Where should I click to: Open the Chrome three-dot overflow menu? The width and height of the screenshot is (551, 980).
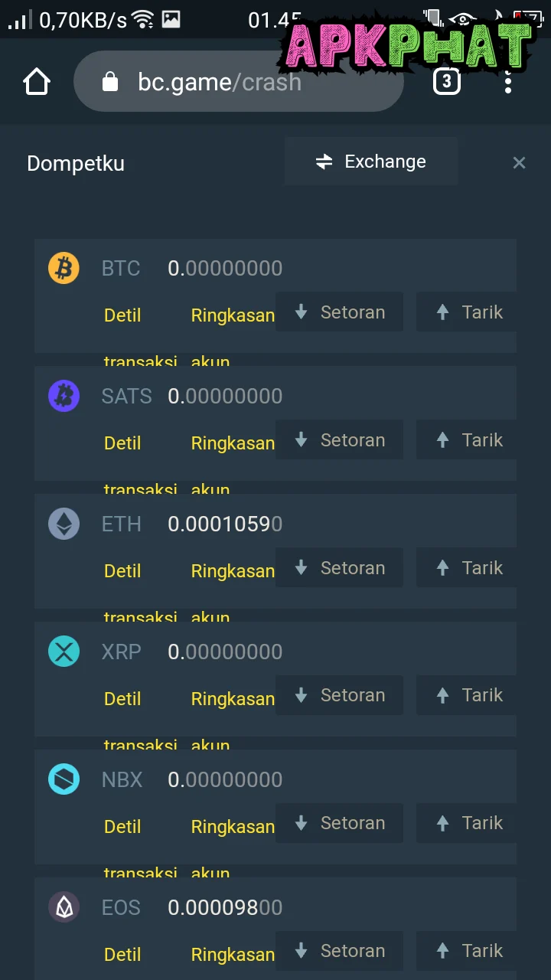(508, 81)
